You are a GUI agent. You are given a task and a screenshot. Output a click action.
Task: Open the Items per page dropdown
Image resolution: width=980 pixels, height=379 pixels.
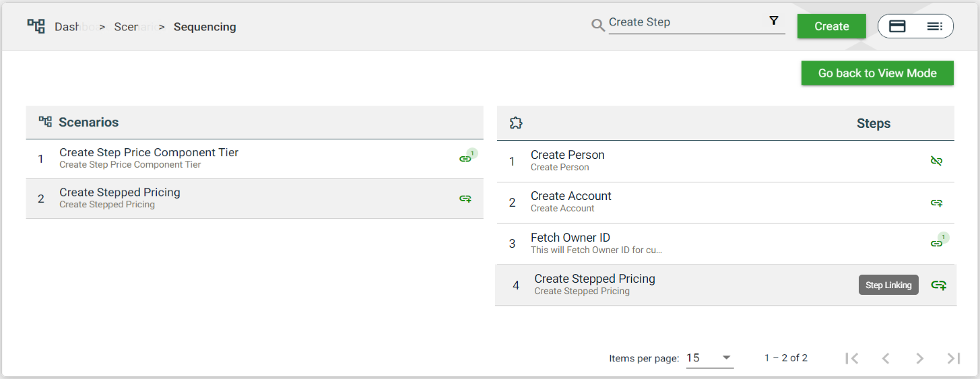tap(709, 357)
